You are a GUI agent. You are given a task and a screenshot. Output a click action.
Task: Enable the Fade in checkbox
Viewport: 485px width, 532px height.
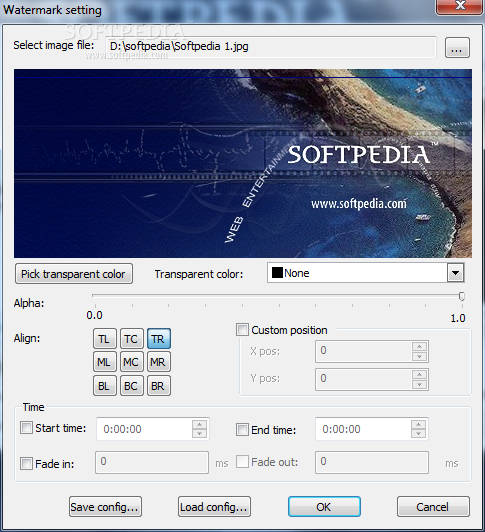pyautogui.click(x=26, y=463)
